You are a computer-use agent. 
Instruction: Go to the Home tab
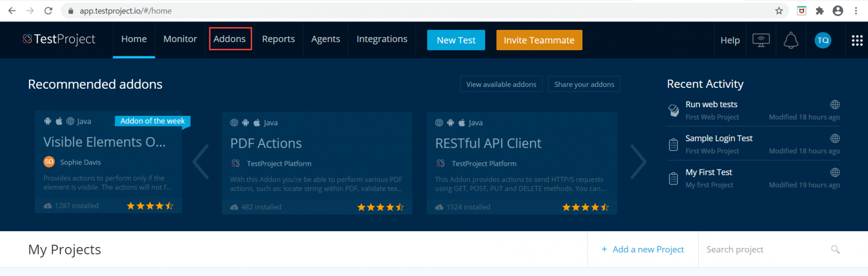coord(134,39)
